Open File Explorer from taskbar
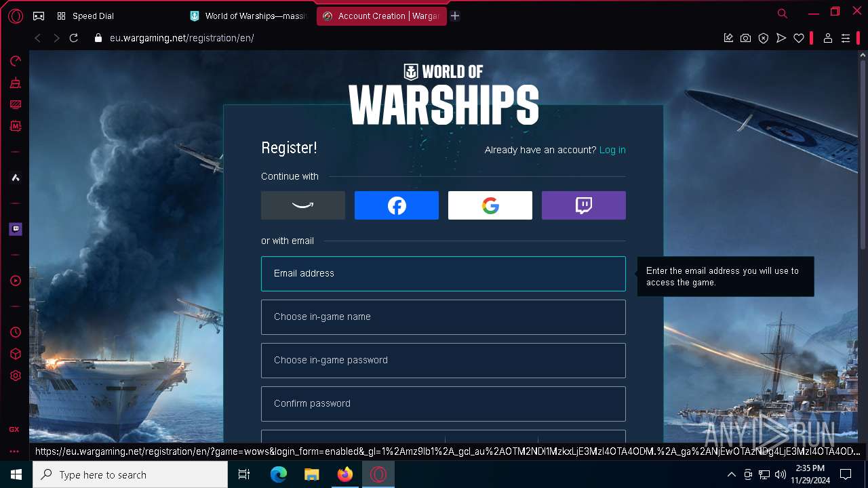 point(311,474)
